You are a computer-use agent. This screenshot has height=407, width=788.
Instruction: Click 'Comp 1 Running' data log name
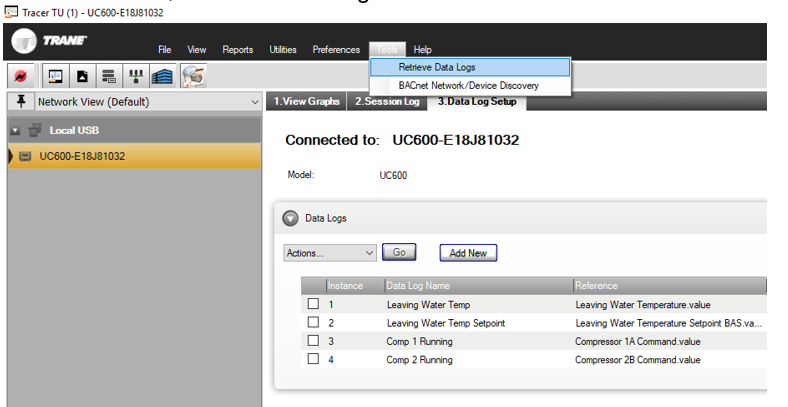(x=419, y=341)
